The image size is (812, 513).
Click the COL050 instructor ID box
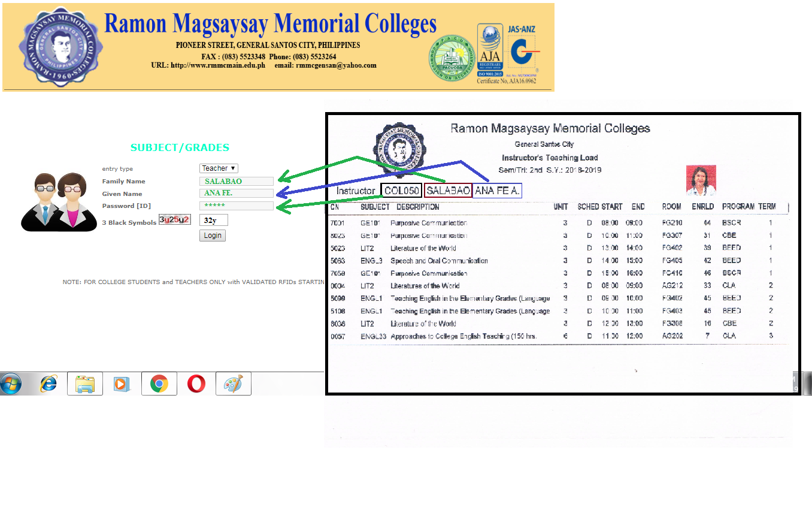[x=401, y=191]
